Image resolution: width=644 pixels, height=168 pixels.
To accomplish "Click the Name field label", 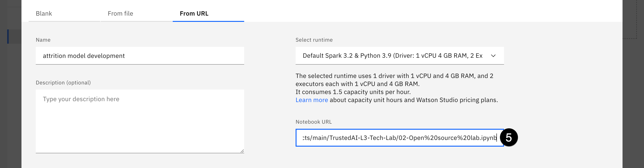I will (x=43, y=40).
